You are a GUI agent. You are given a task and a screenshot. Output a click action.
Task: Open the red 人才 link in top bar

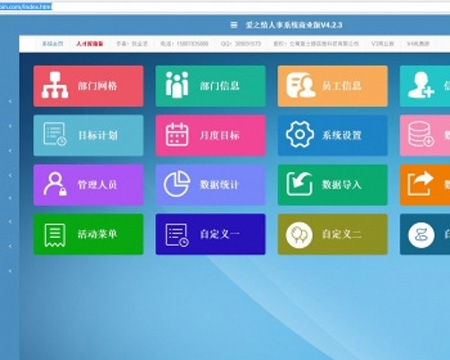point(89,44)
